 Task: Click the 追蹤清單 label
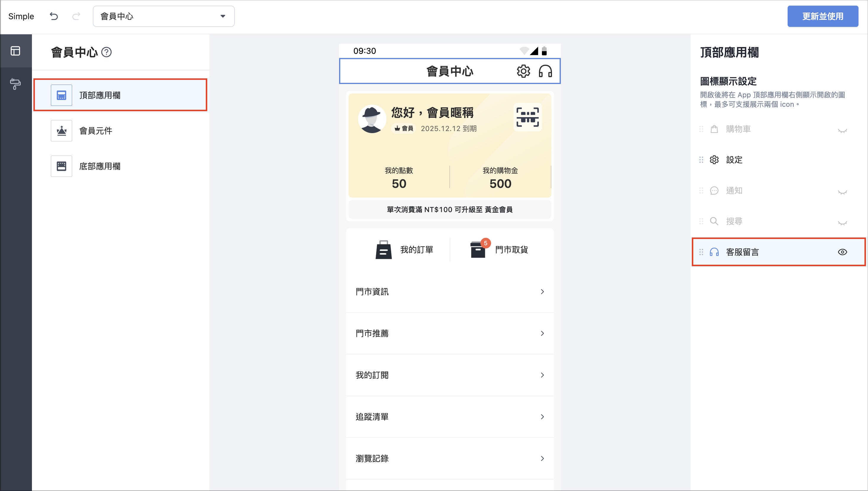click(x=372, y=417)
